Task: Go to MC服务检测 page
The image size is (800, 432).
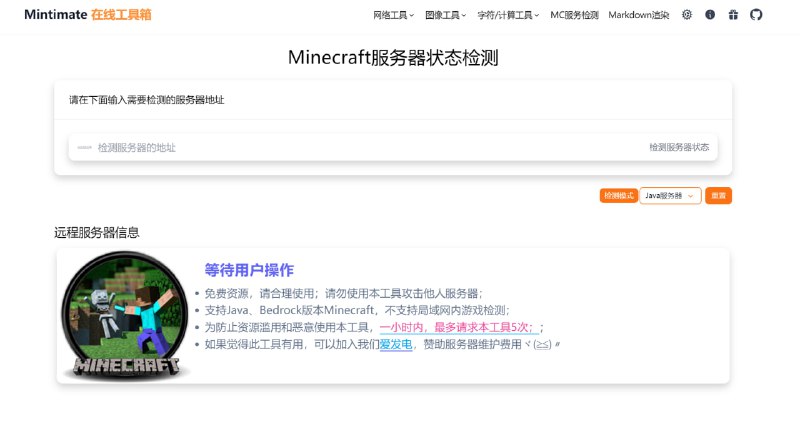Action: coord(574,15)
